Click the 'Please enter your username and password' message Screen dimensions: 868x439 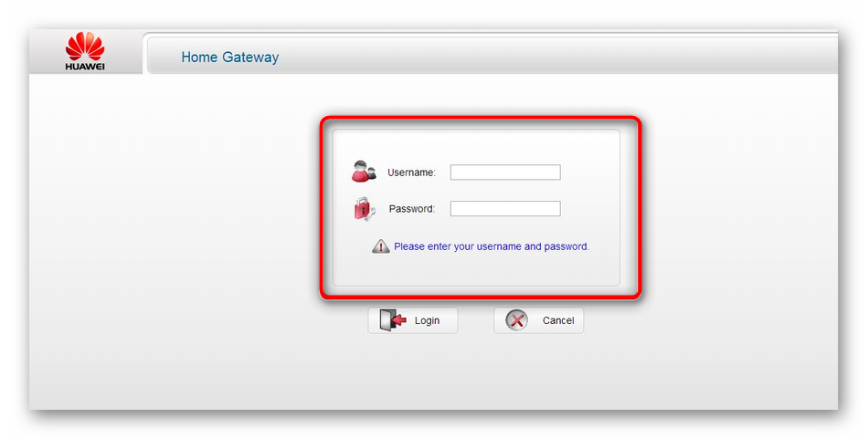pyautogui.click(x=492, y=246)
